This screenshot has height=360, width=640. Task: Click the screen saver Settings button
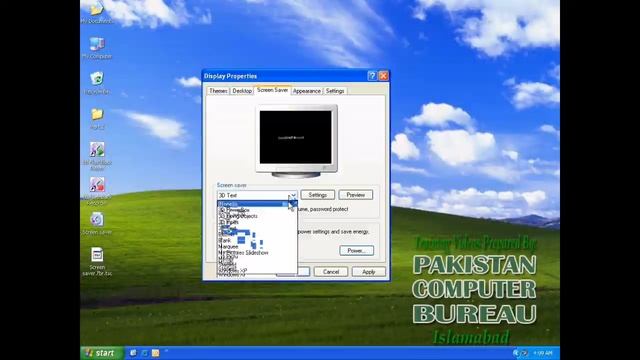[x=318, y=195]
